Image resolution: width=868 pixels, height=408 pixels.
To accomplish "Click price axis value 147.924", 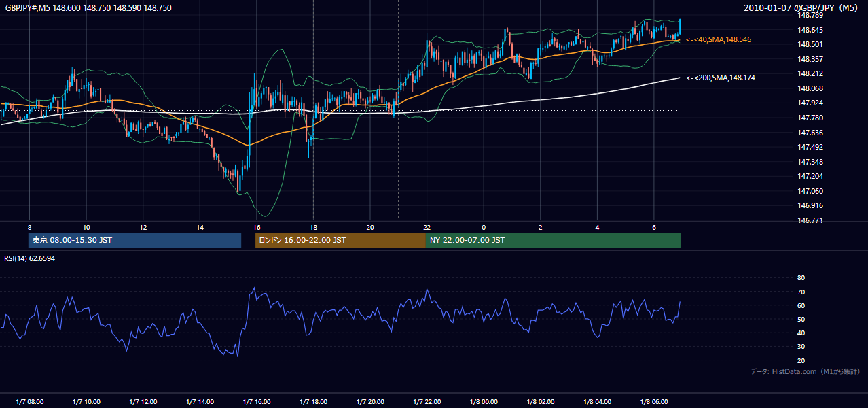I will (810, 103).
